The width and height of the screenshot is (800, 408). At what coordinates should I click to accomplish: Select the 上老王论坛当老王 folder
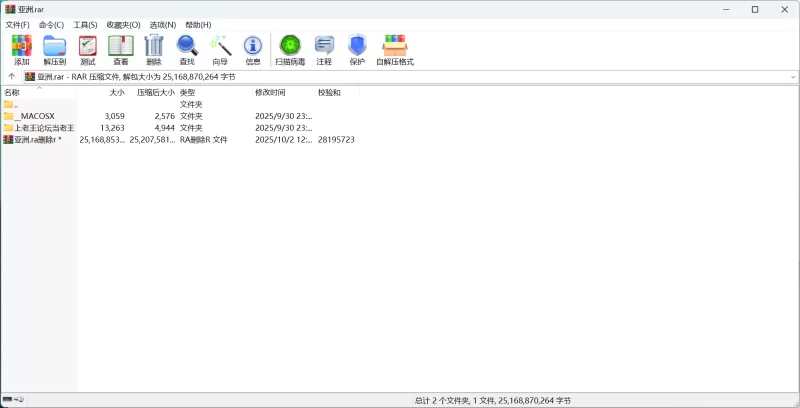click(x=44, y=128)
